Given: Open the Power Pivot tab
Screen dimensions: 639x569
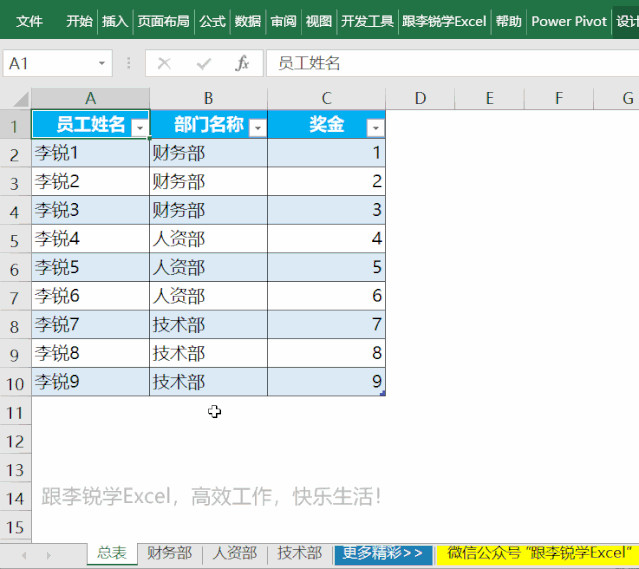Looking at the screenshot, I should pyautogui.click(x=569, y=21).
